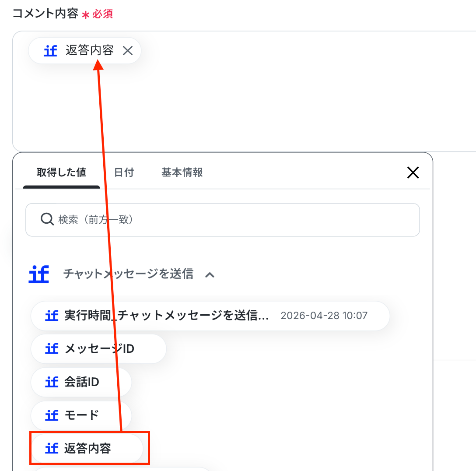Click the チャットメッセージを送信 section title

click(128, 274)
